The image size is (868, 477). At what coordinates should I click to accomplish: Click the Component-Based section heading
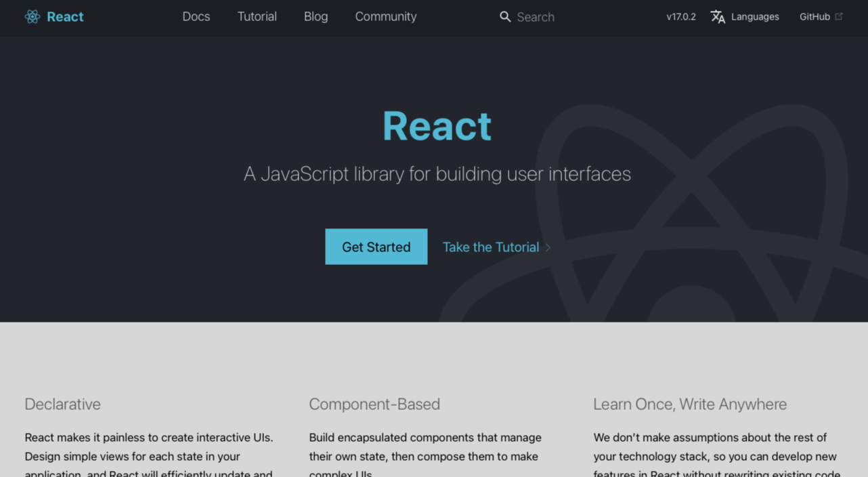[374, 404]
